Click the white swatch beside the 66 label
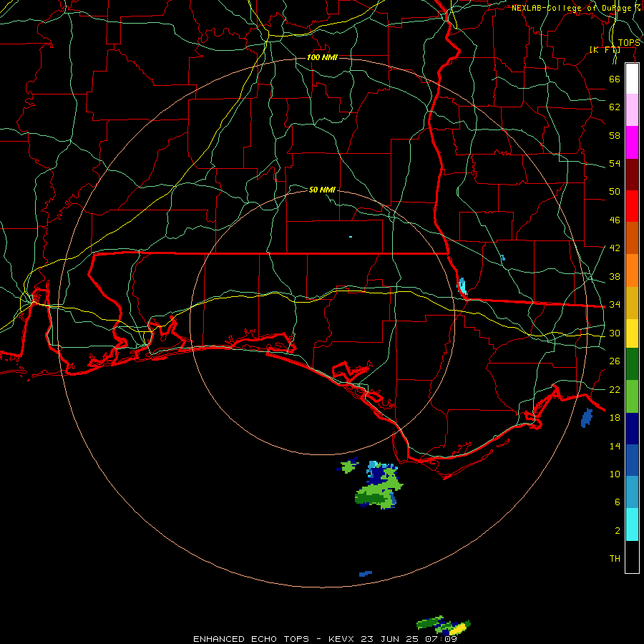Image resolution: width=644 pixels, height=644 pixels. click(x=632, y=79)
